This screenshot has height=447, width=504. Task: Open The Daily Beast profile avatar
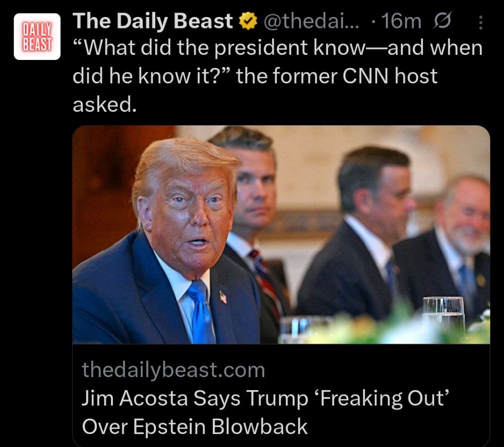coord(37,36)
